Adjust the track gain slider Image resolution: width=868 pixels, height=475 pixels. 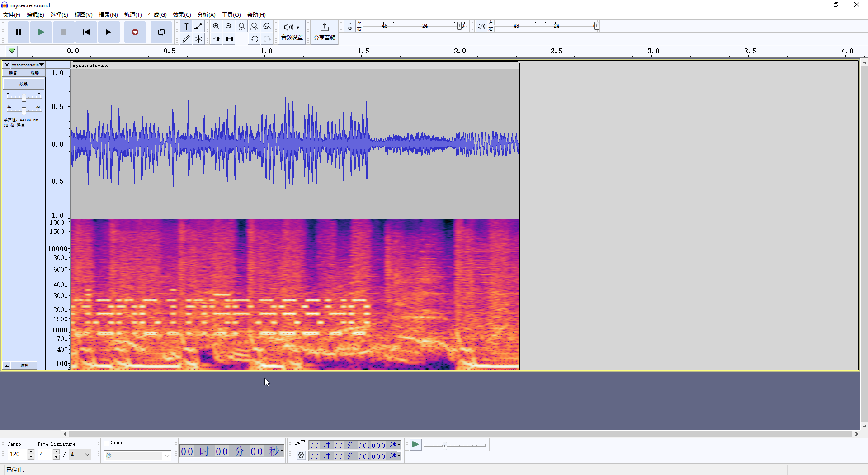click(x=24, y=97)
